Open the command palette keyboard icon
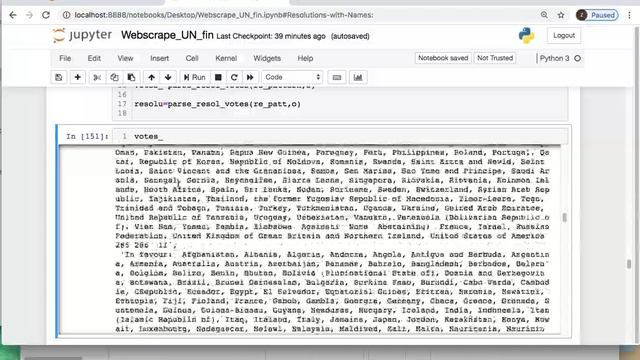This screenshot has width=640, height=360. coord(337,77)
